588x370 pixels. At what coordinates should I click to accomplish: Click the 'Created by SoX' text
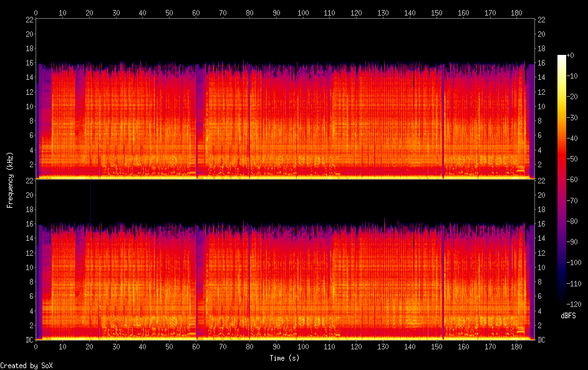coord(26,366)
